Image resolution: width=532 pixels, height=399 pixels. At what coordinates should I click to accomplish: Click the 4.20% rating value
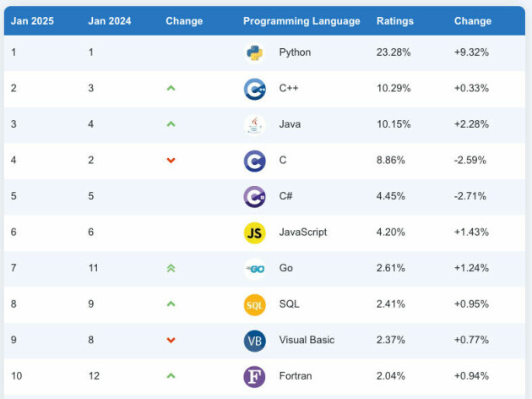click(x=391, y=232)
